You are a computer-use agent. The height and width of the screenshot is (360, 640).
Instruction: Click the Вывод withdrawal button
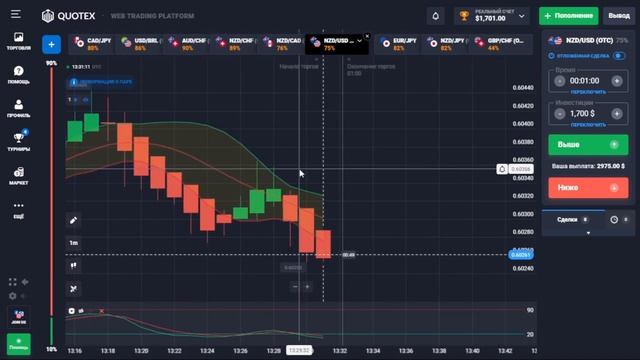coord(619,16)
